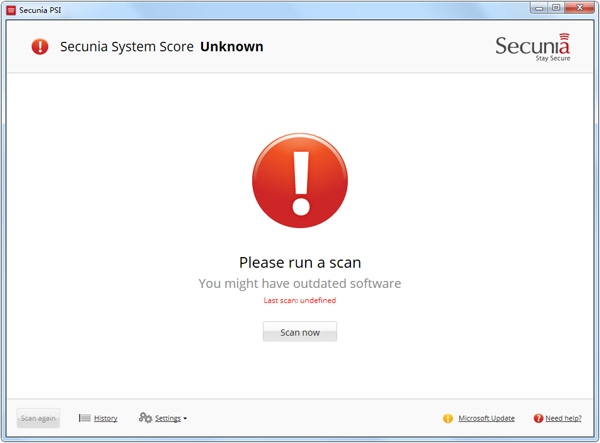Click the 'Last scan: undefined' text

tap(300, 300)
